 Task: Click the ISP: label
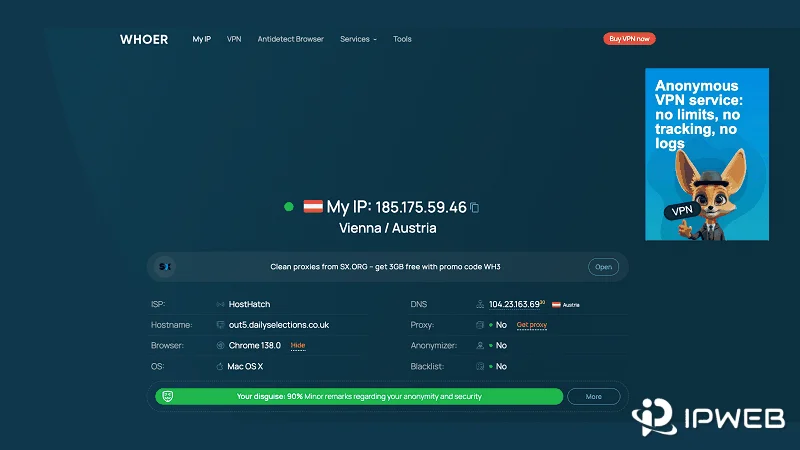(158, 304)
